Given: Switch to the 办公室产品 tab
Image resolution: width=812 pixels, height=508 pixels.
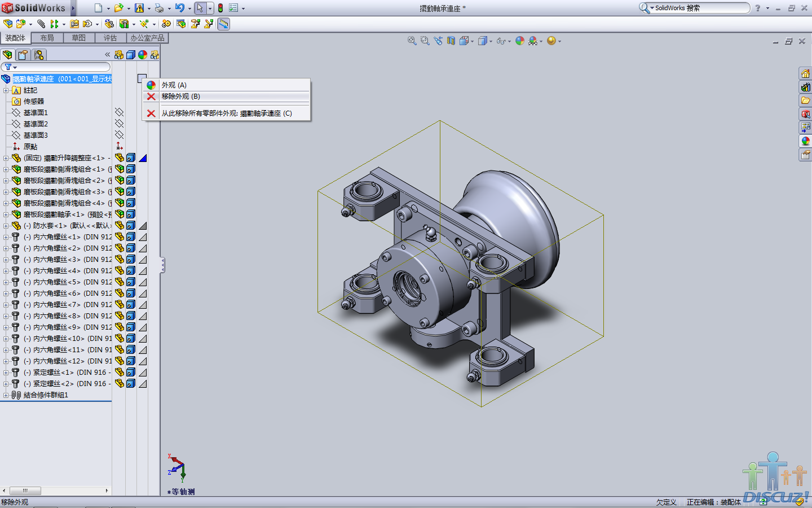Looking at the screenshot, I should (147, 38).
